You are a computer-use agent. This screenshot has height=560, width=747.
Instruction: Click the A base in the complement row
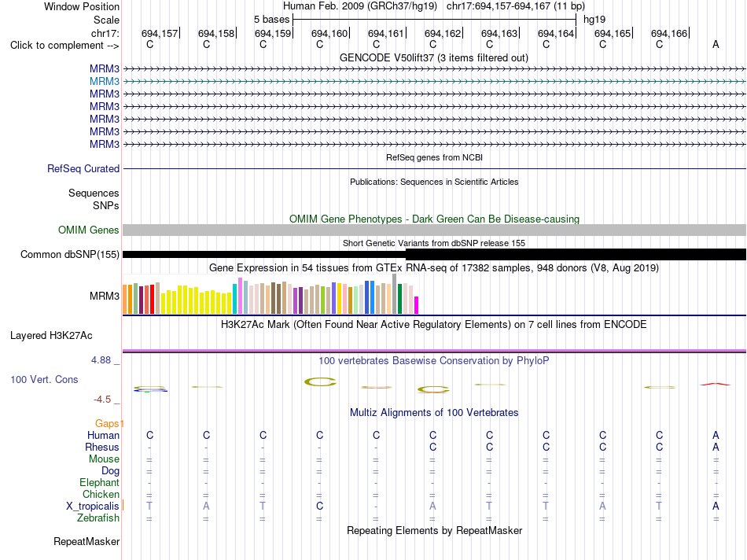pos(716,45)
